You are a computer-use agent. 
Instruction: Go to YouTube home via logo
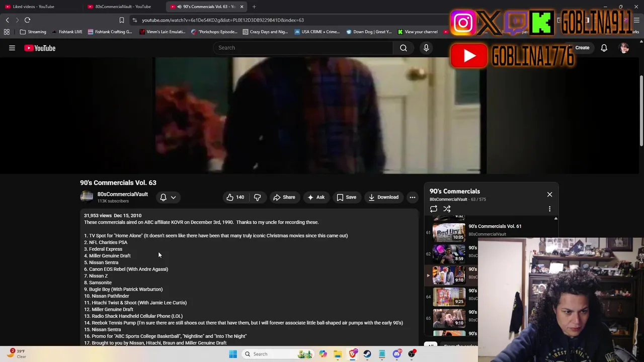40,48
